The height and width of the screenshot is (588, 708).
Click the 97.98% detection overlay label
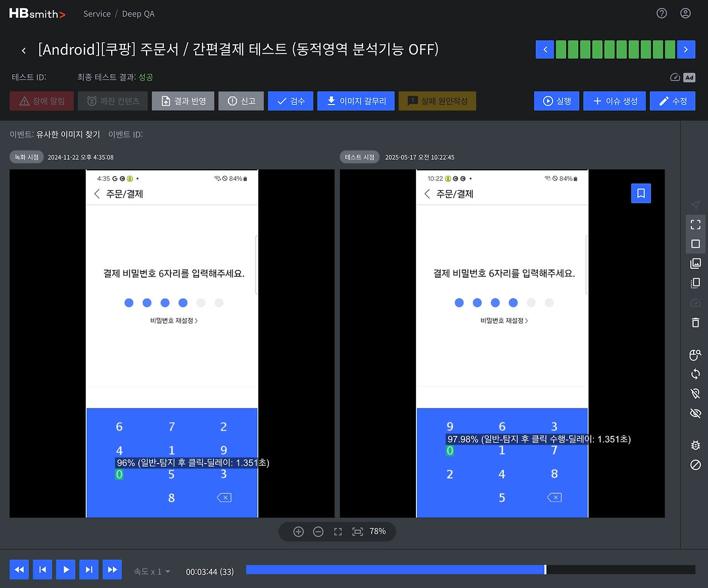(539, 439)
